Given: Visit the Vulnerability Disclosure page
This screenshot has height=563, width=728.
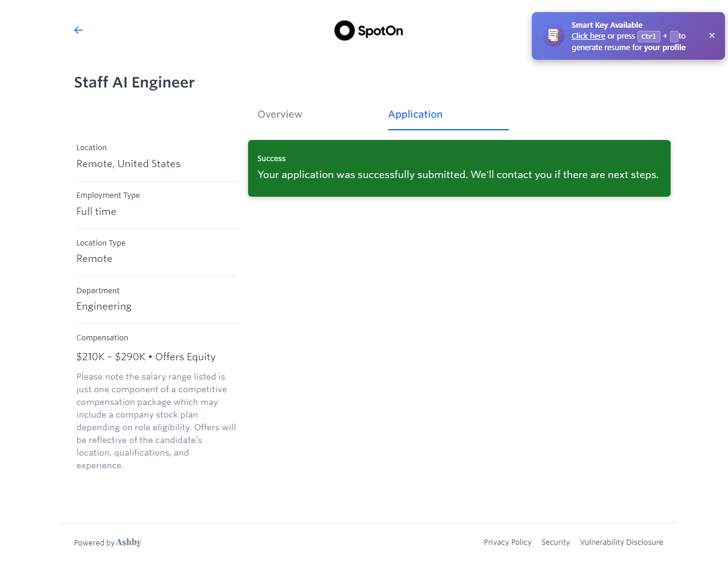Looking at the screenshot, I should [x=621, y=542].
